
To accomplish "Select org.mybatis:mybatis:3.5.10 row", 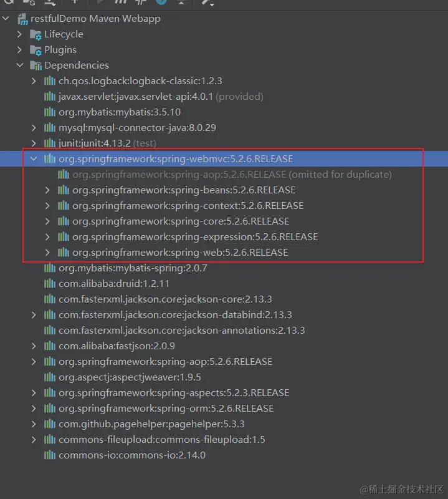I will point(224,112).
